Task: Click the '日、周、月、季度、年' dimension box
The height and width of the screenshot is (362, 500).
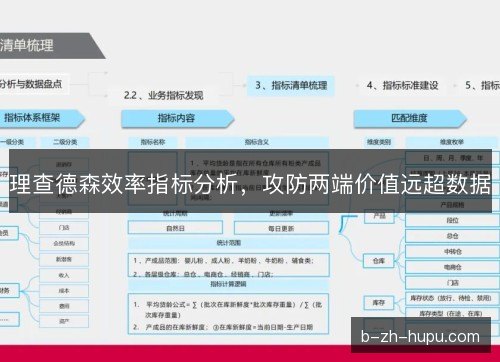Action: click(x=453, y=158)
